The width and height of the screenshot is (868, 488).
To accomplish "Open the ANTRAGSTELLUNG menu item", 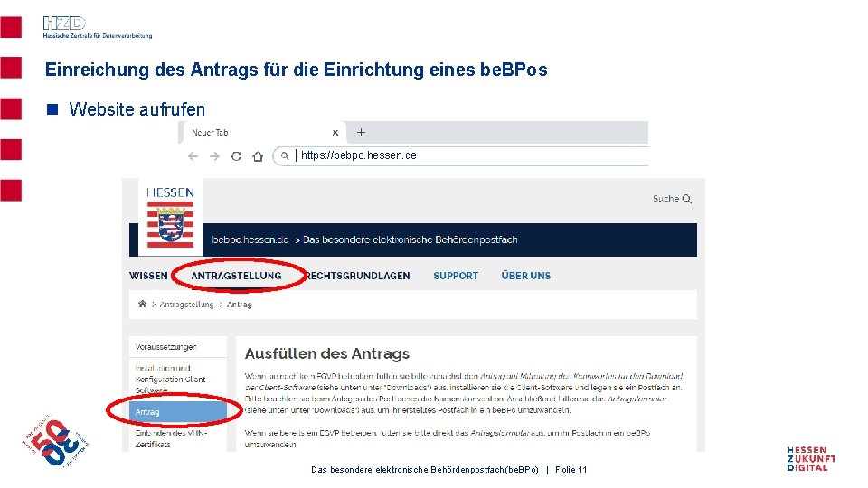I will tap(236, 276).
